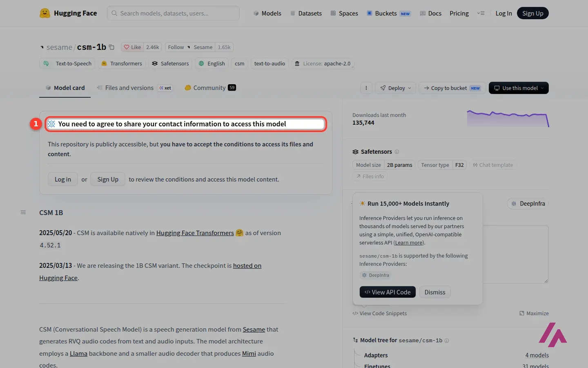Open Spaces in the top navigation

tap(344, 13)
